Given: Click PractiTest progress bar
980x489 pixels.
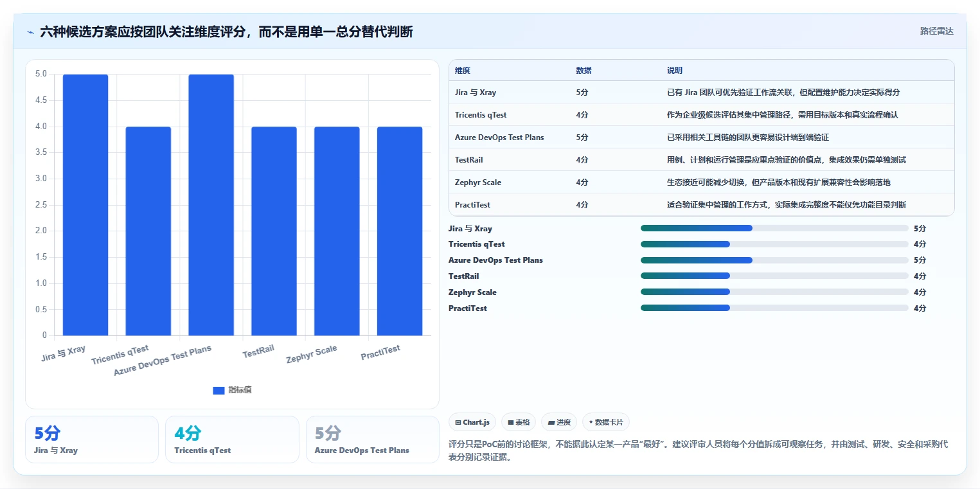Looking at the screenshot, I should tap(774, 308).
